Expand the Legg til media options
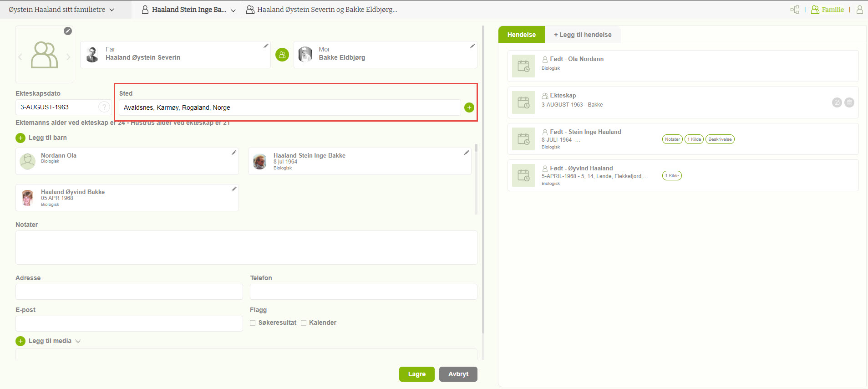The image size is (868, 389). click(x=78, y=341)
